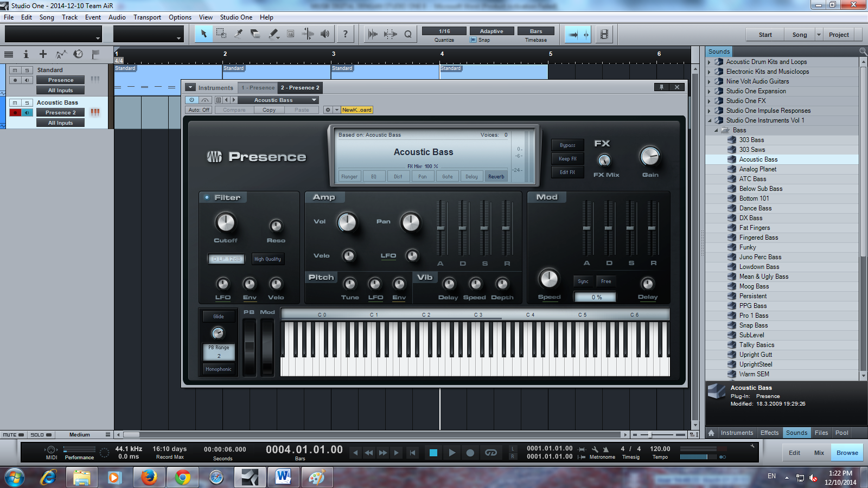Adjust the Amp Vol knob
868x488 pixels.
pyautogui.click(x=347, y=222)
